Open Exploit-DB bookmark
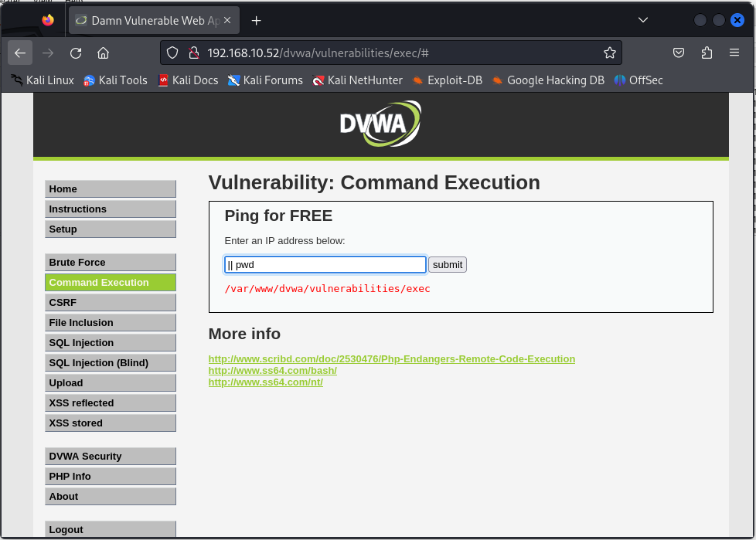The width and height of the screenshot is (756, 540). 448,80
